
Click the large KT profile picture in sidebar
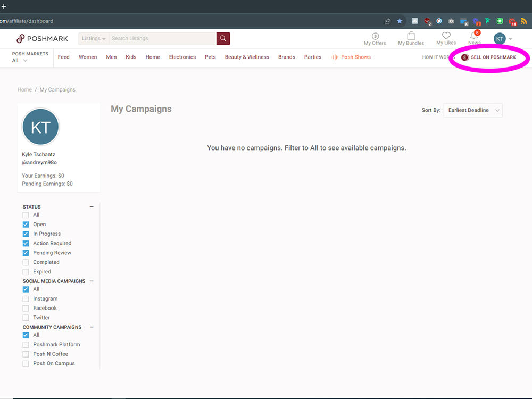coord(40,127)
